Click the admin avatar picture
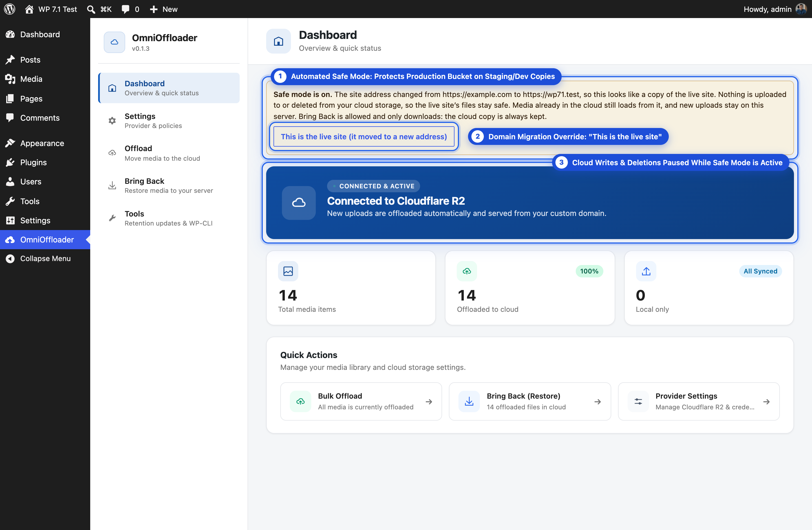This screenshot has height=530, width=812. pyautogui.click(x=800, y=9)
